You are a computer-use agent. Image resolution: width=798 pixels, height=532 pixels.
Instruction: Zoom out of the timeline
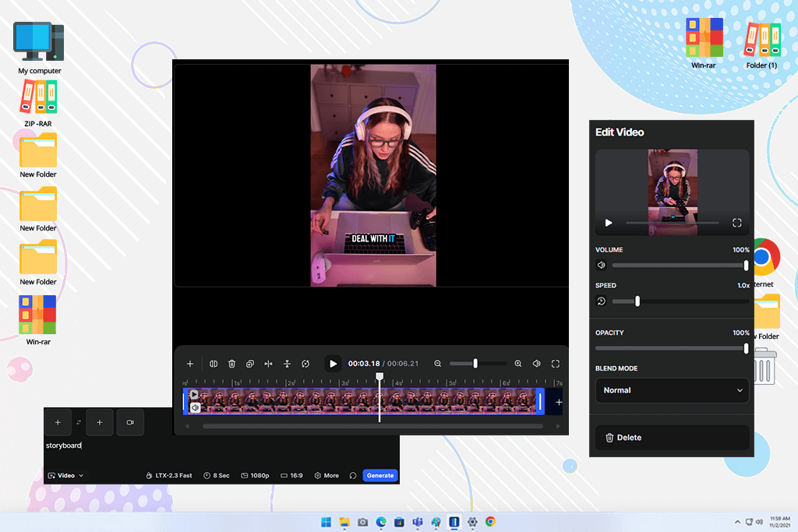pos(438,364)
